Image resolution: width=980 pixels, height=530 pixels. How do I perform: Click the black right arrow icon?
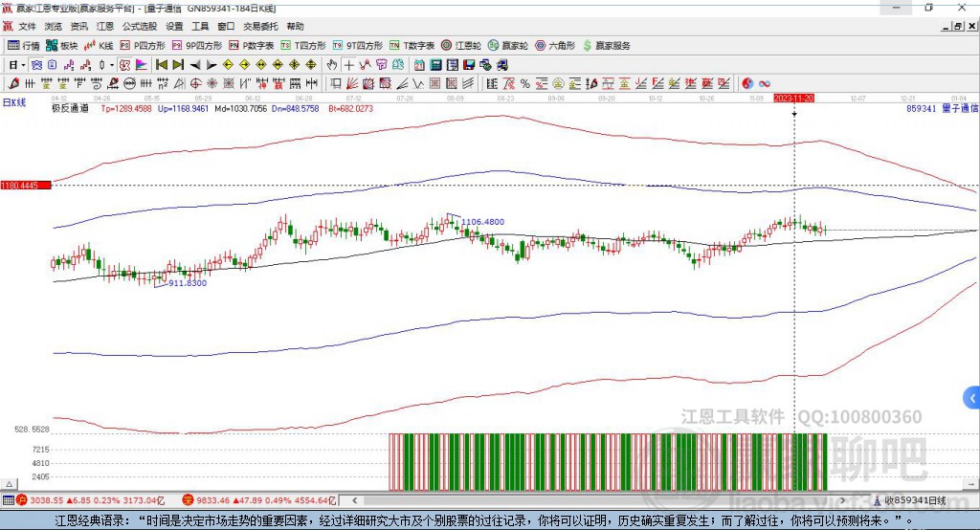pos(212,65)
